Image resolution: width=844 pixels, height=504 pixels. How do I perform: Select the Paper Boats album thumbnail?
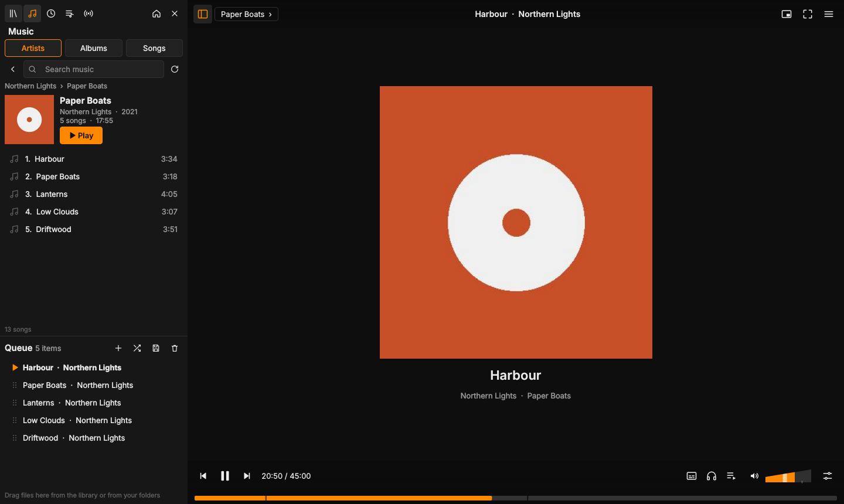tap(29, 120)
